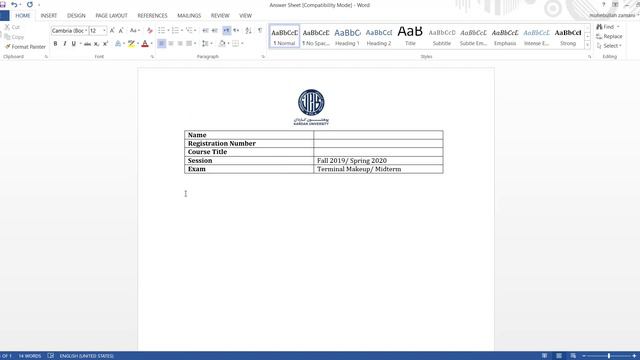The height and width of the screenshot is (360, 640).
Task: Open the font color dropdown arrow
Action: (x=151, y=44)
